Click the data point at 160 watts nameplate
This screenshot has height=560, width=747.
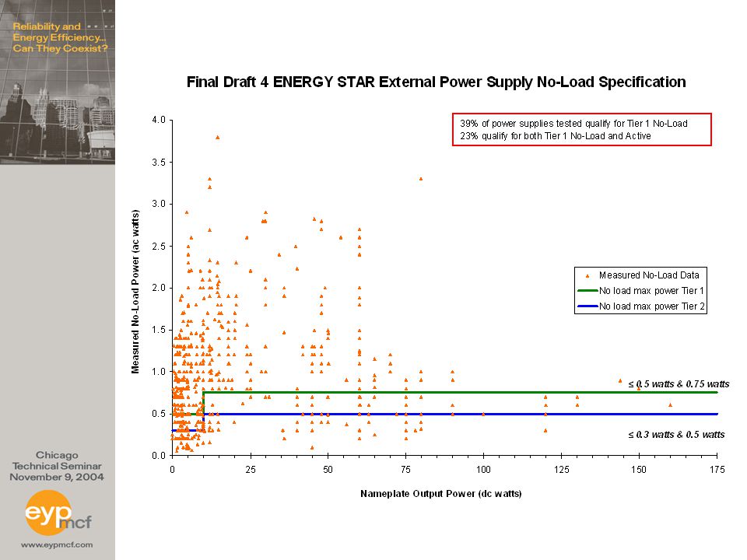tap(670, 404)
